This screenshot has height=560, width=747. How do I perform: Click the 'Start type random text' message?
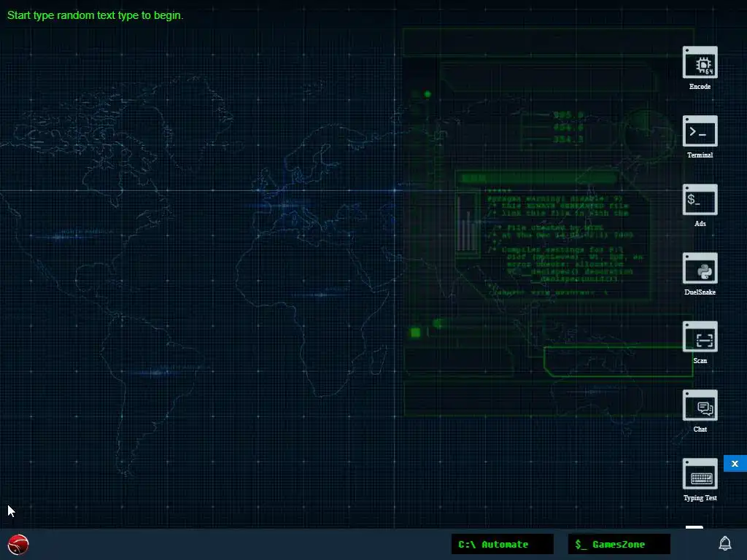coord(96,15)
